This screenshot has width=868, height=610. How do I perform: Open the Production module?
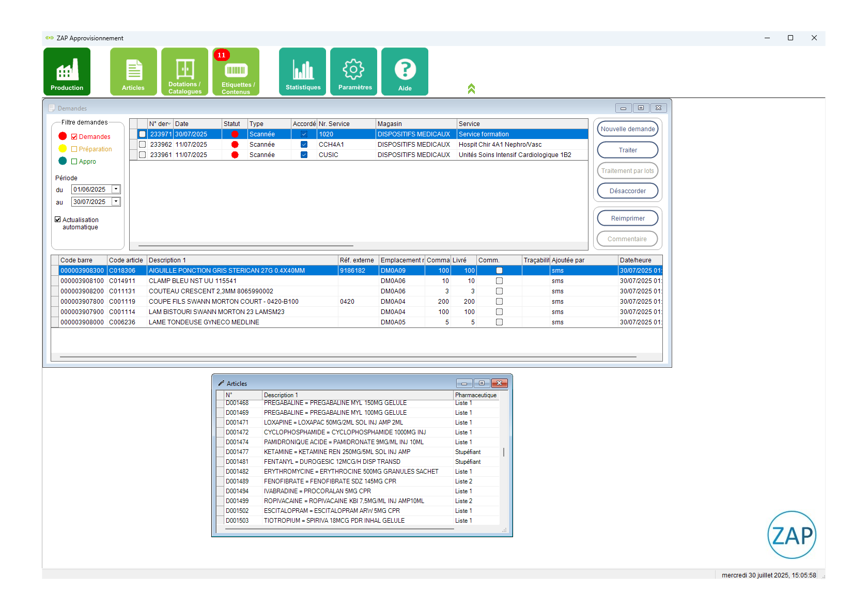(x=67, y=72)
